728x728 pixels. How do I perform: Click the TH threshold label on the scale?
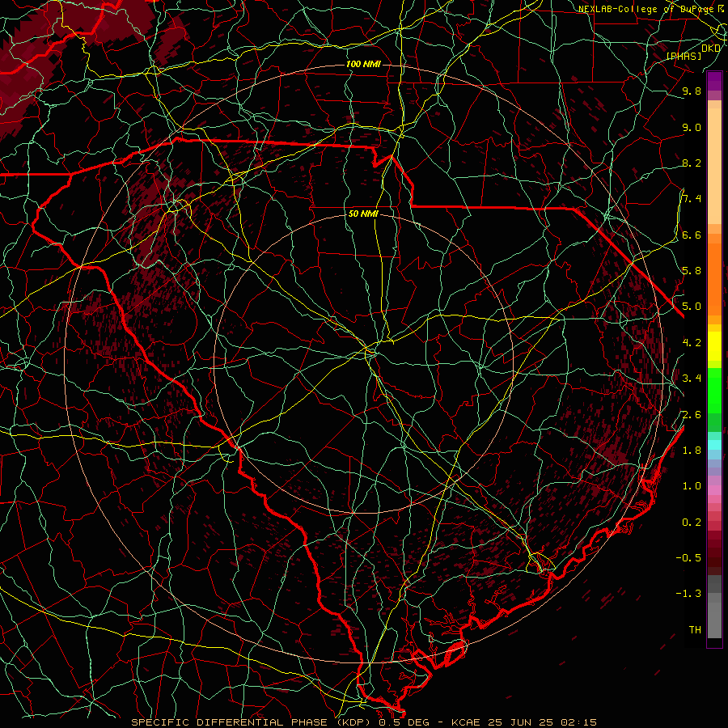(695, 630)
